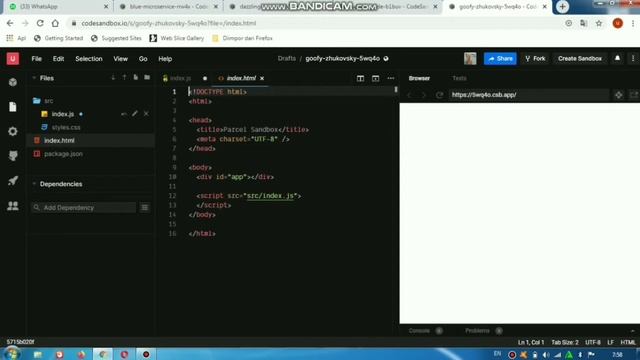This screenshot has width=640, height=360.
Task: Create new folder icon in Files header
Action: [x=147, y=78]
